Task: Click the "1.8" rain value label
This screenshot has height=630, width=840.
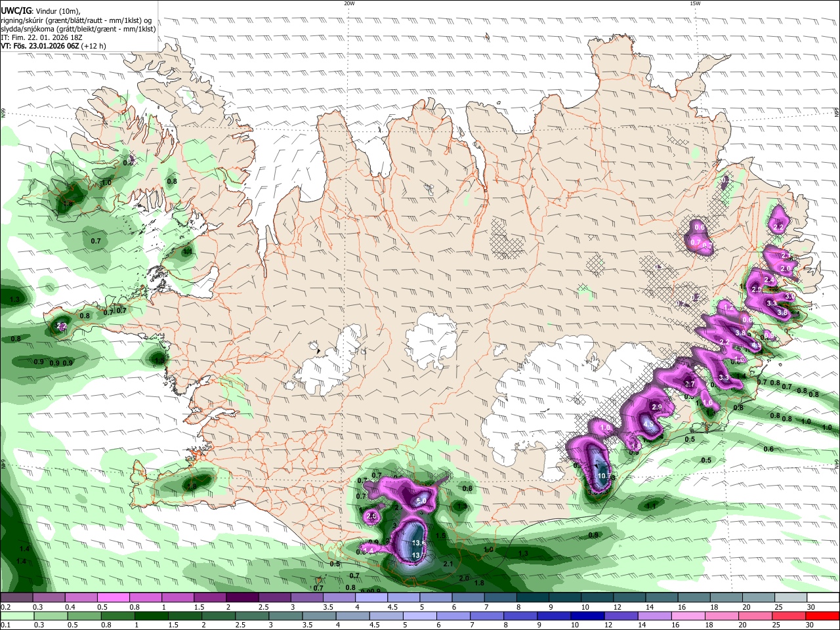Action: click(x=479, y=583)
